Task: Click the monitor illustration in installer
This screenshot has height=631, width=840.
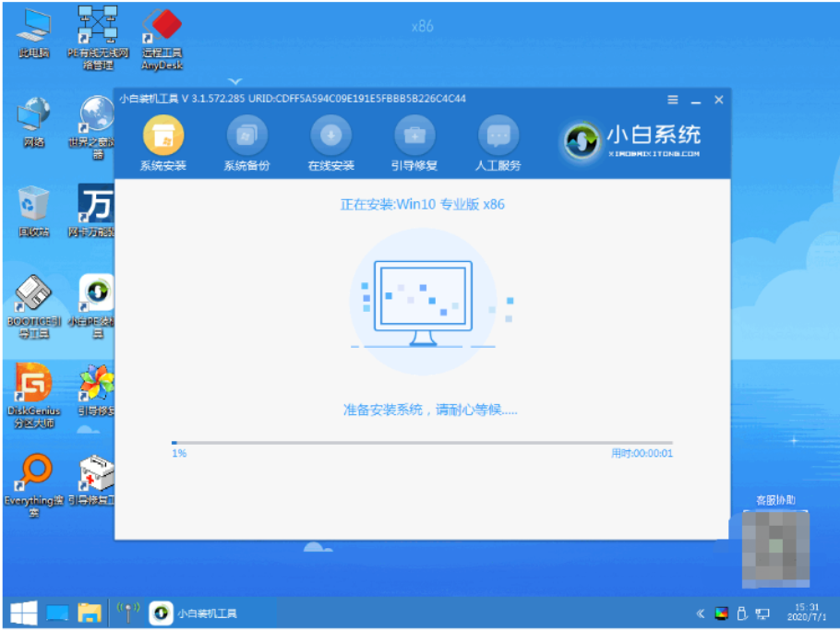Action: (423, 303)
